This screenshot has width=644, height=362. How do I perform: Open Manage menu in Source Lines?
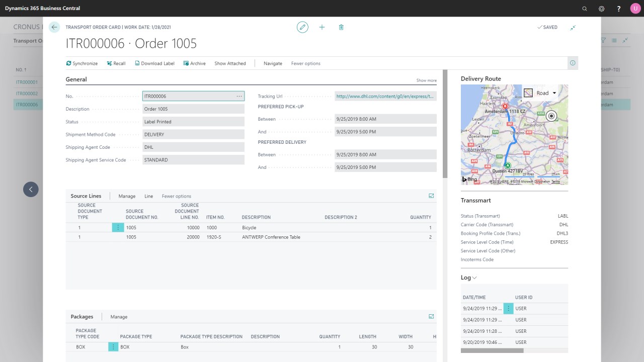127,196
